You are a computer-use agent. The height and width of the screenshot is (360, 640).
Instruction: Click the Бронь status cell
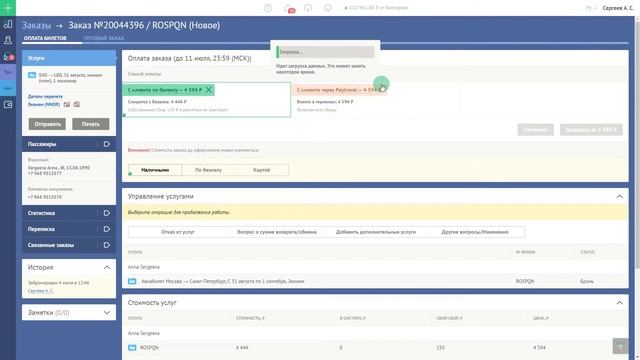587,281
